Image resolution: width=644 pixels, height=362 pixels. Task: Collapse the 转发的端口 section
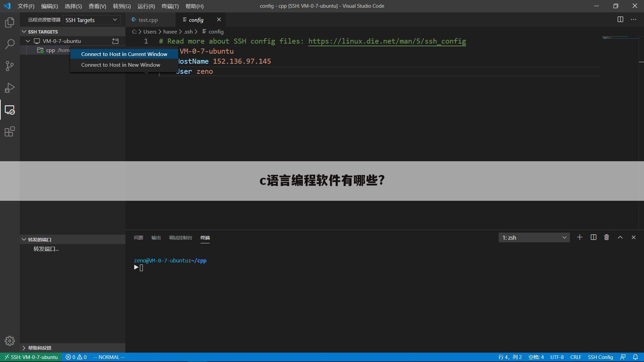point(24,239)
